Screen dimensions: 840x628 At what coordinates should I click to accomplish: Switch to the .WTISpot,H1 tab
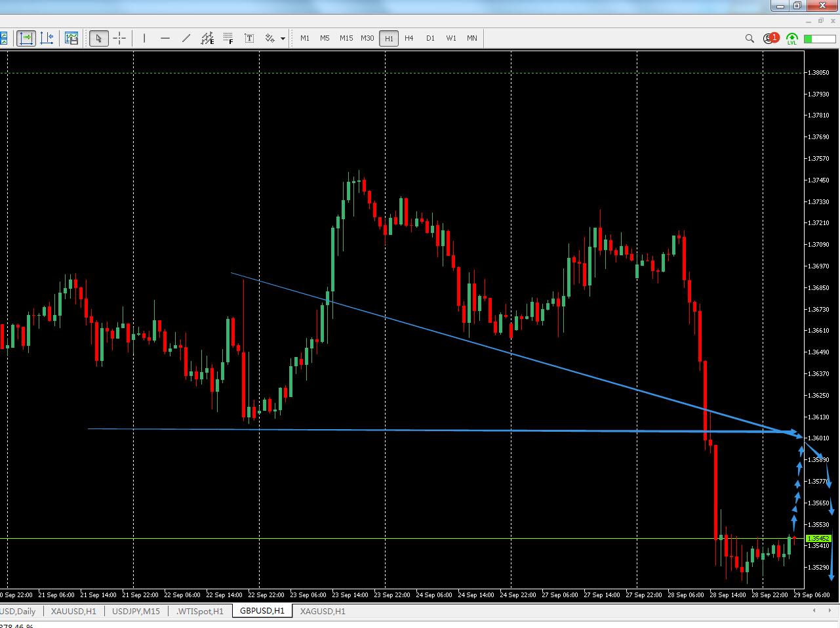pos(199,612)
